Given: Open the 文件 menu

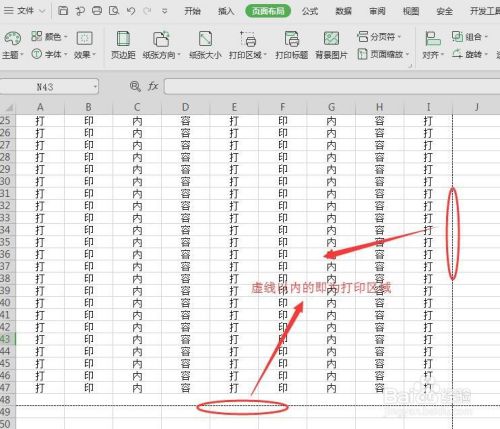Looking at the screenshot, I should coord(24,11).
